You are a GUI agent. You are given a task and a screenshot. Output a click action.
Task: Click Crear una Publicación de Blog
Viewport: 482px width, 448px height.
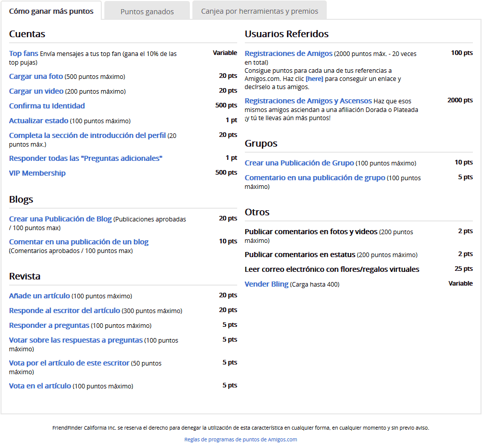(60, 219)
